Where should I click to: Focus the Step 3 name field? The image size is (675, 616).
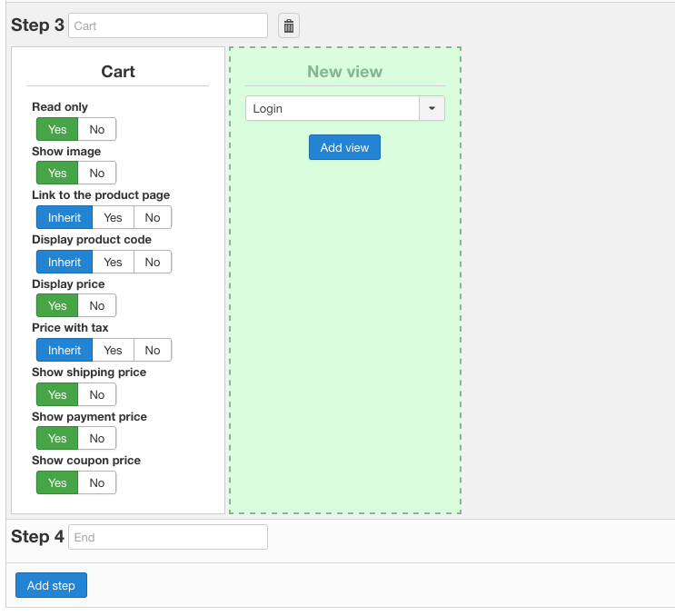click(168, 25)
